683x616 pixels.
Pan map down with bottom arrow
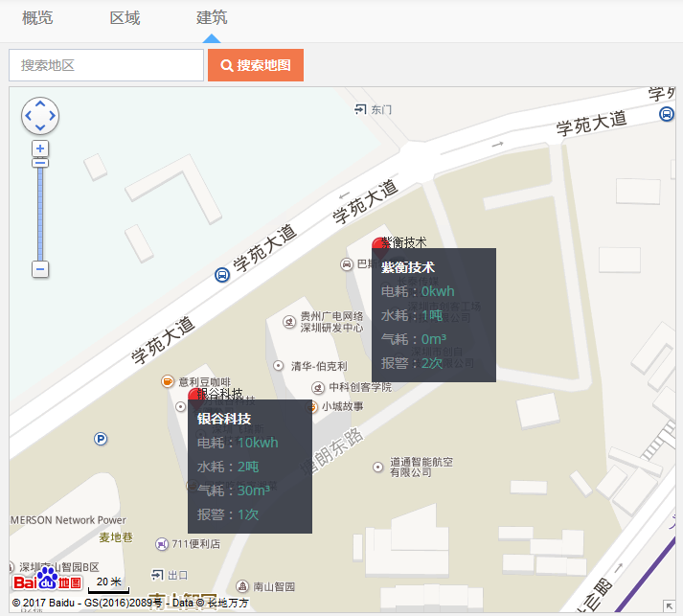pos(40,127)
